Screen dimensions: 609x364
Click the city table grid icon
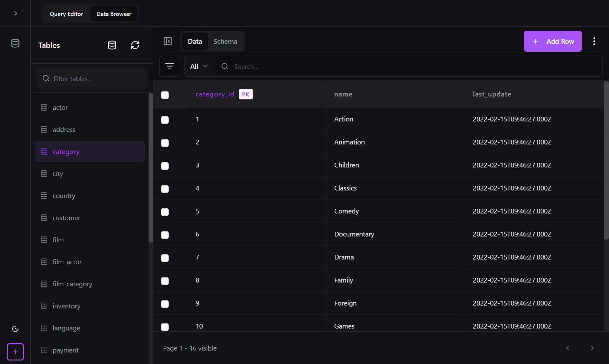pyautogui.click(x=44, y=174)
